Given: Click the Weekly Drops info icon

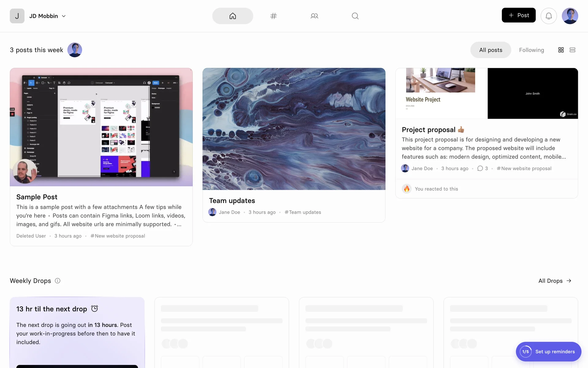Looking at the screenshot, I should pos(58,281).
